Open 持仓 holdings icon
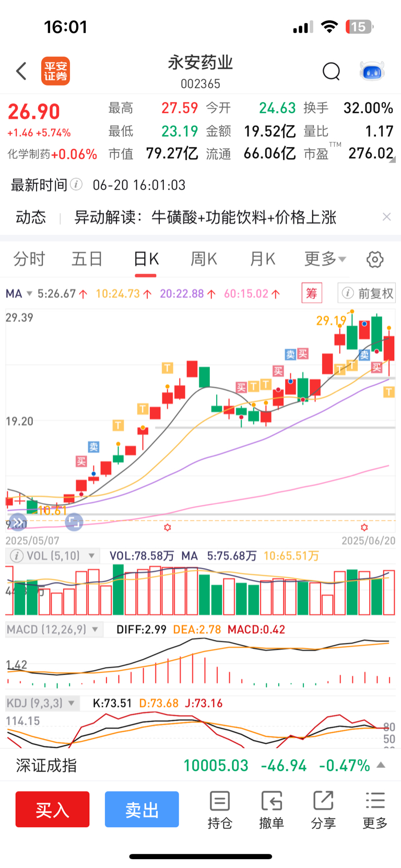 (220, 810)
